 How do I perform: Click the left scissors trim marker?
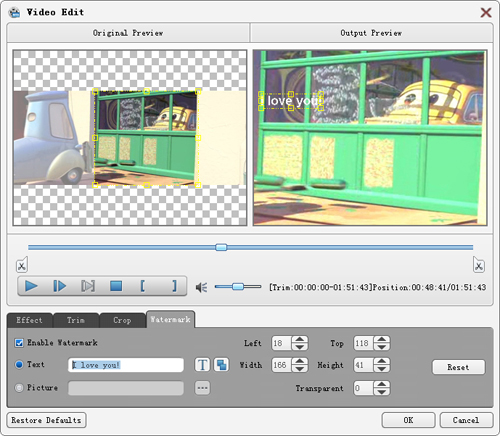[x=22, y=265]
